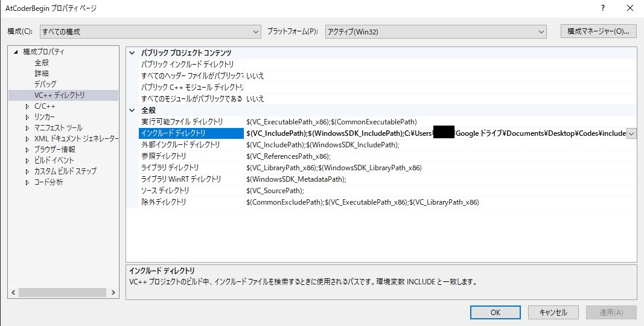This screenshot has width=644, height=326.
Task: Click the $(VC_ExecutablePath_x86);$(CommonExecutablePath) value
Action: click(331, 122)
